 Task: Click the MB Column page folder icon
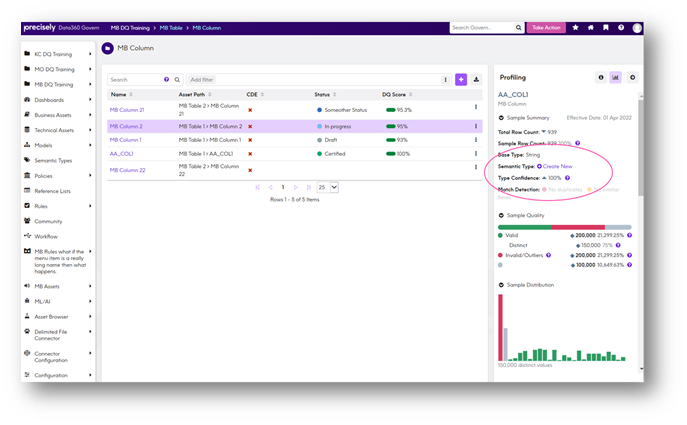tap(108, 48)
